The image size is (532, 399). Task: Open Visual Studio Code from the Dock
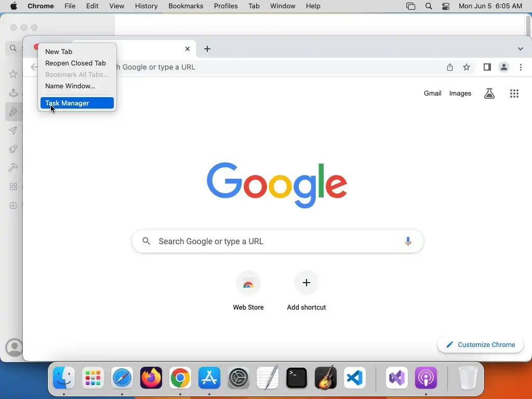click(x=354, y=378)
